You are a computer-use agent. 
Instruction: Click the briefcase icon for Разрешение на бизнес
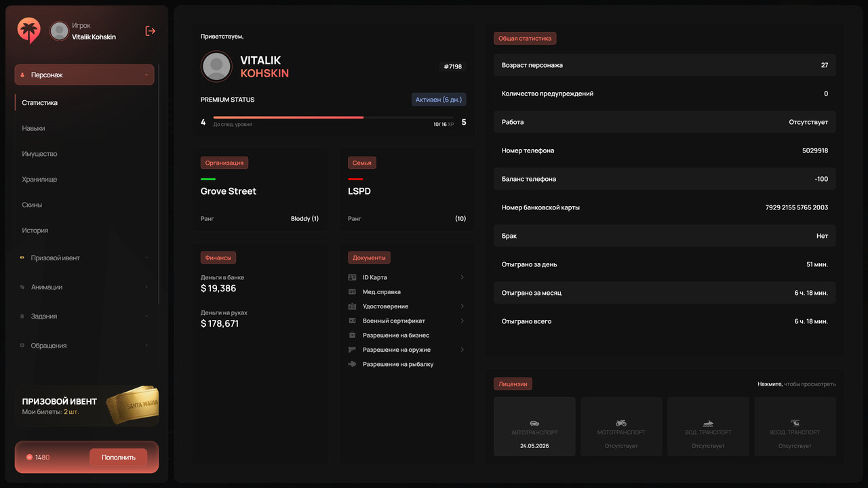(x=352, y=335)
